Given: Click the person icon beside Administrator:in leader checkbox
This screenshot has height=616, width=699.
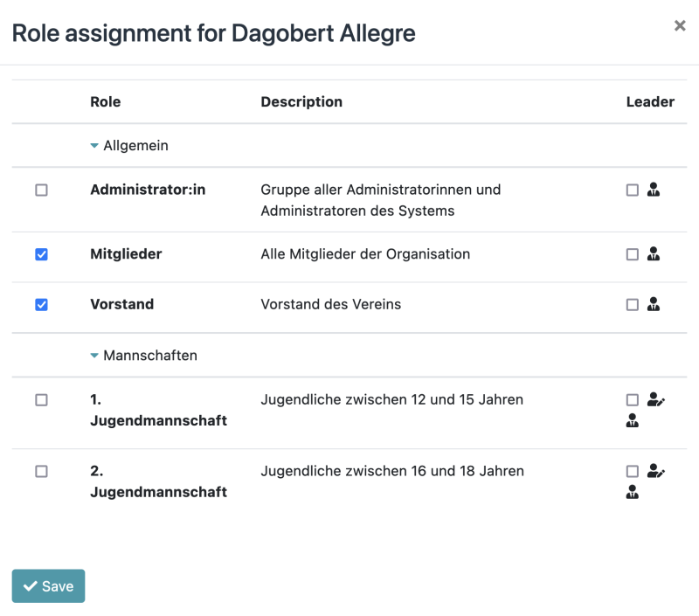Looking at the screenshot, I should (x=654, y=190).
